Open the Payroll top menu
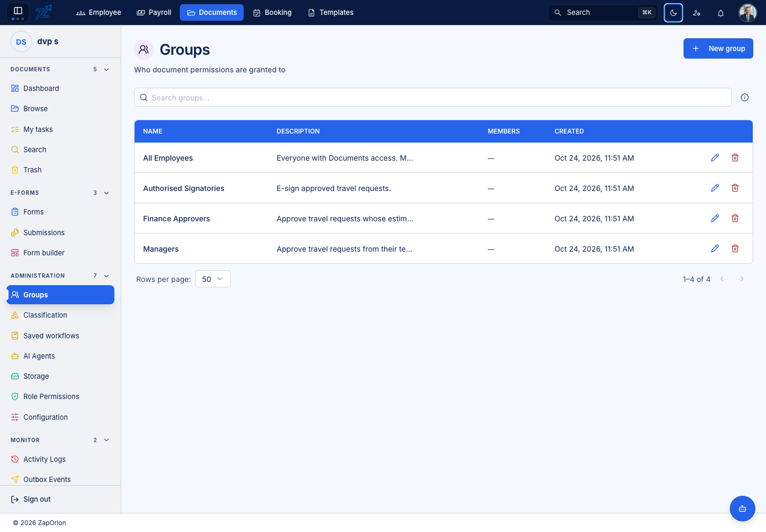Image resolution: width=766 pixels, height=532 pixels. 154,13
